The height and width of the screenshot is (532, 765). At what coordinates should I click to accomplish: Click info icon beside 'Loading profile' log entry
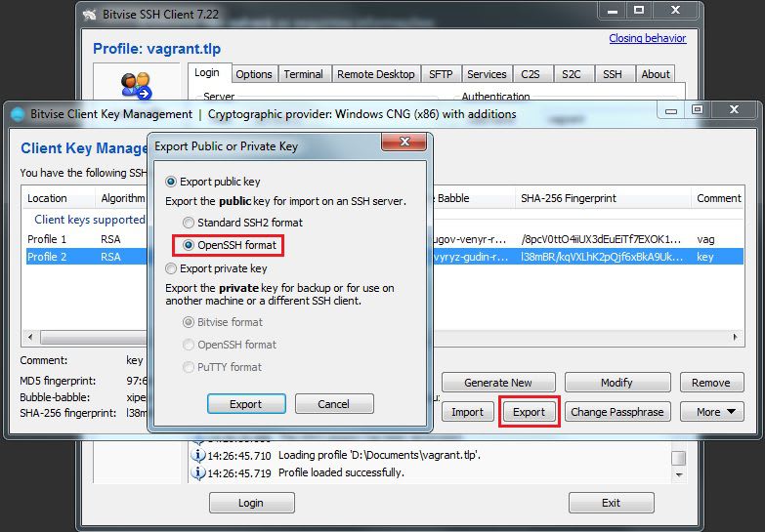[197, 455]
